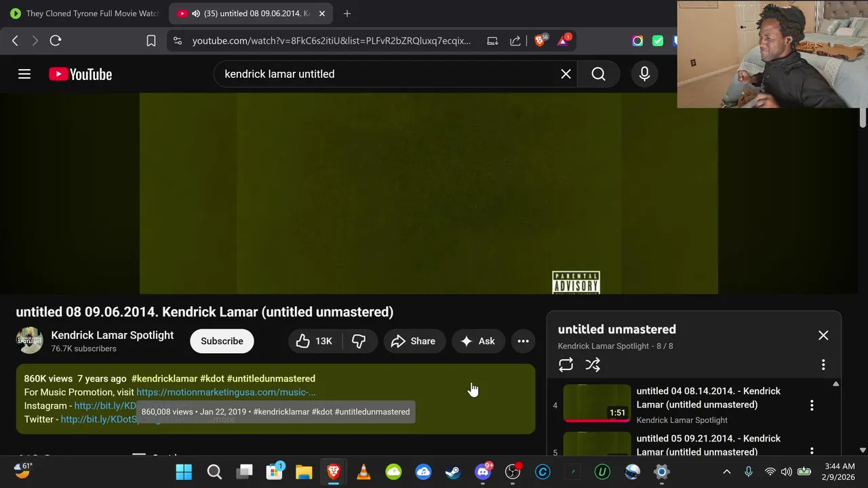Open options for untitled 05 playlist item
Screen dimensions: 868x488
click(812, 451)
